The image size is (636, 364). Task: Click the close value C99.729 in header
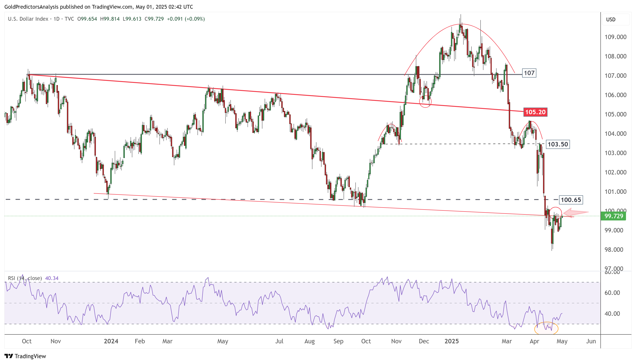(x=154, y=19)
